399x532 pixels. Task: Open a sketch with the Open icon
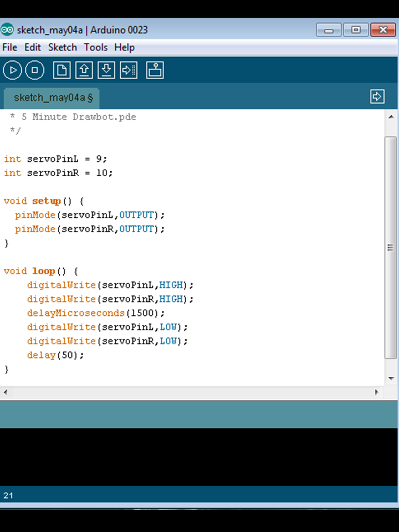click(x=84, y=70)
